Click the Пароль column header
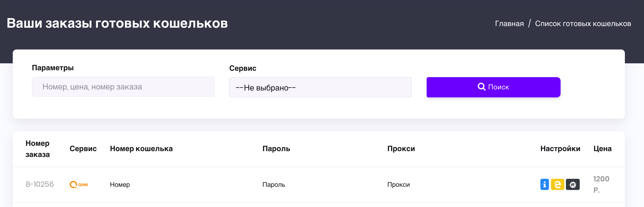 pos(276,149)
